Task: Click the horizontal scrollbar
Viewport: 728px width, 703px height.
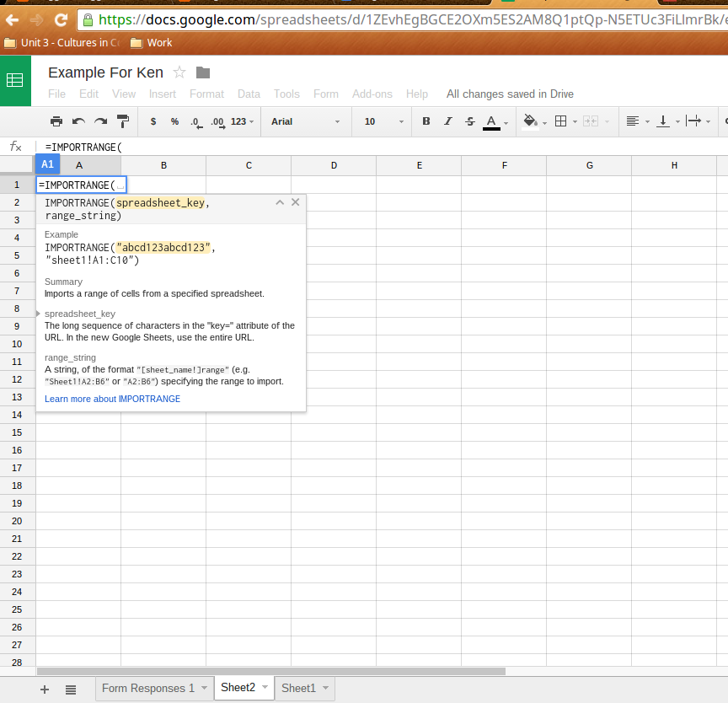Action: pyautogui.click(x=271, y=672)
